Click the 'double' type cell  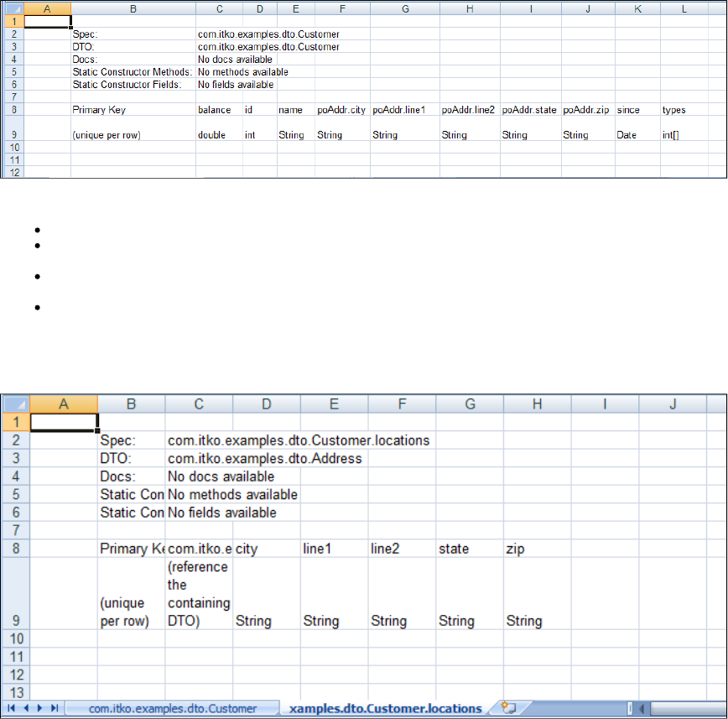click(219, 128)
